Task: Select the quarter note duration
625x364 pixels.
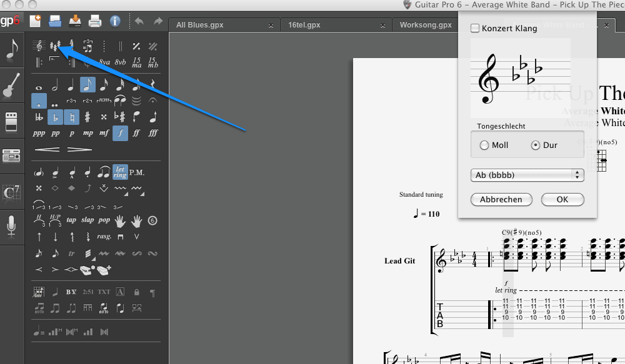Action: pyautogui.click(x=71, y=85)
